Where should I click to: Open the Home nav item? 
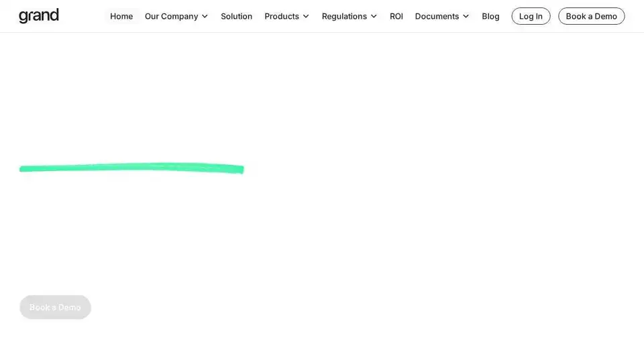coord(121,16)
